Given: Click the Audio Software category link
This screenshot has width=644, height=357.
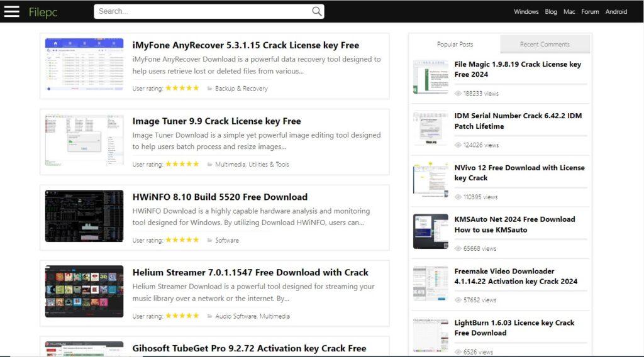Looking at the screenshot, I should [236, 316].
